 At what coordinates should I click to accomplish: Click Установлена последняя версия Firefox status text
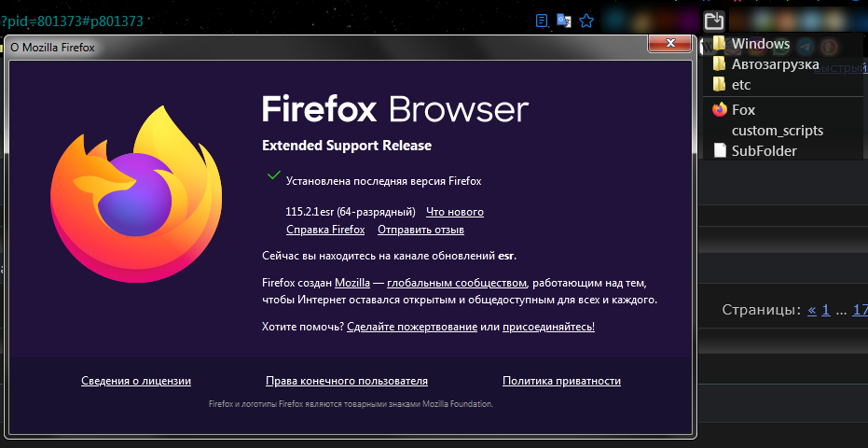coord(383,181)
